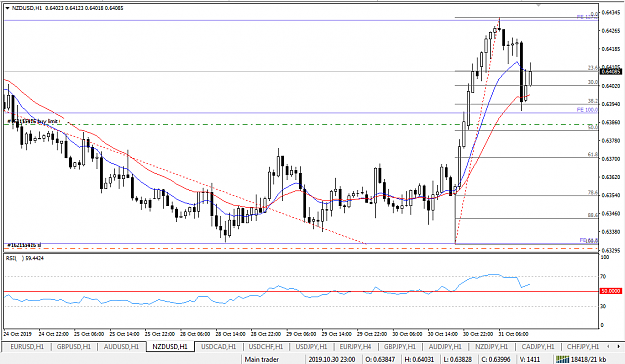Viewport: 625px width, 364px height.
Task: Click the 0.63700 price scale label
Action: (x=610, y=159)
